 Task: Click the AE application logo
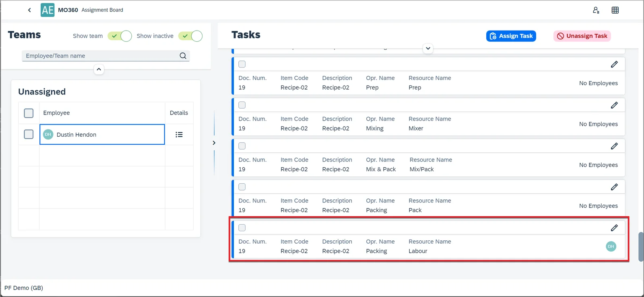[47, 10]
